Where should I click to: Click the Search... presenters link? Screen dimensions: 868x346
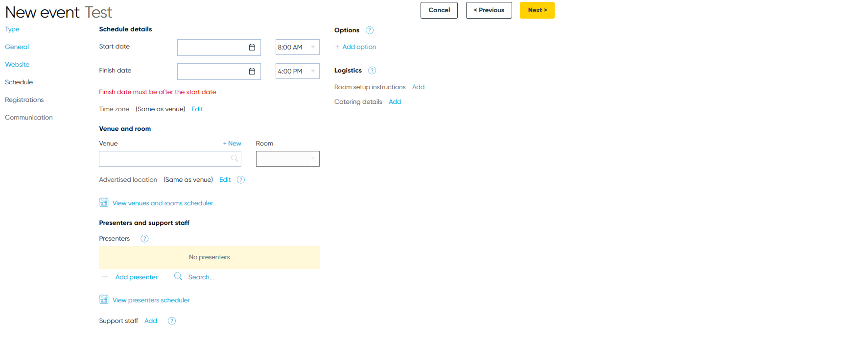click(201, 277)
